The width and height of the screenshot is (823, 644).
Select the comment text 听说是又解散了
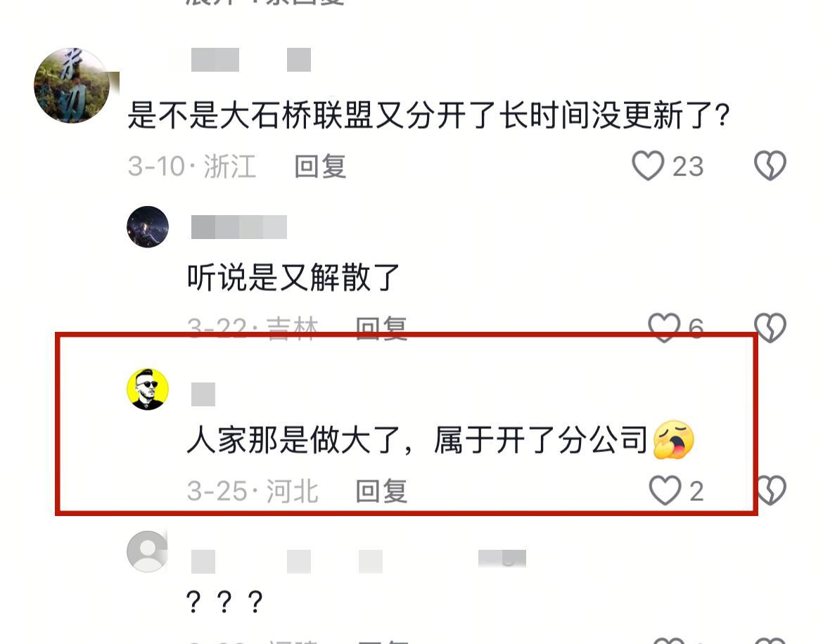pos(293,278)
